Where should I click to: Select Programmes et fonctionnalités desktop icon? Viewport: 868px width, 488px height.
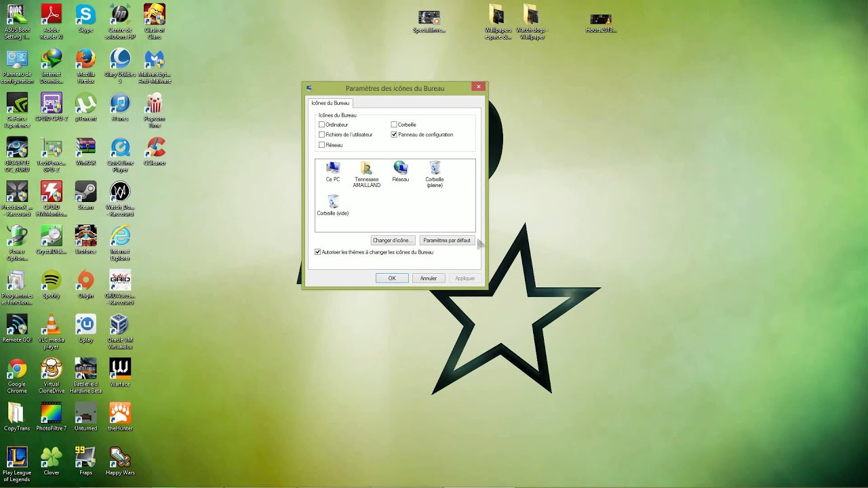click(17, 287)
